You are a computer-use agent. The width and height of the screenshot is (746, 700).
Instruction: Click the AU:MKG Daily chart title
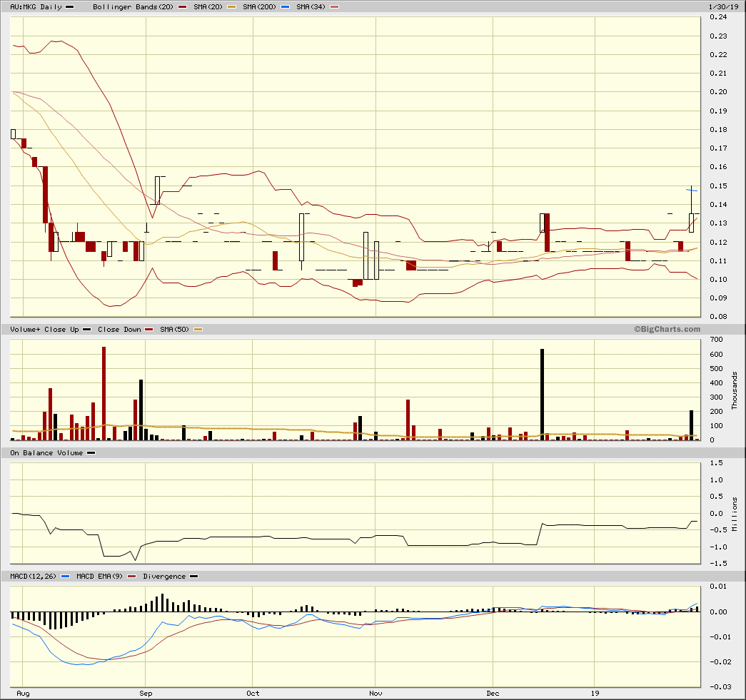click(x=36, y=6)
